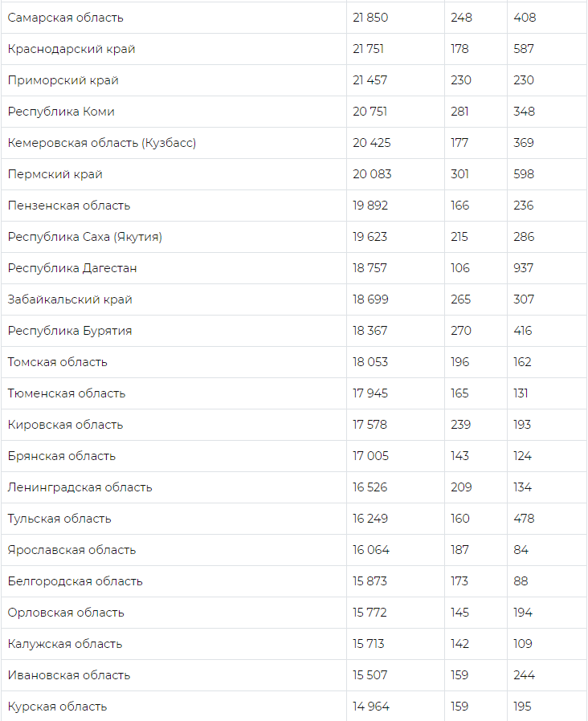The height and width of the screenshot is (721, 588).
Task: Select the Курская область row name
Action: pyautogui.click(x=57, y=707)
